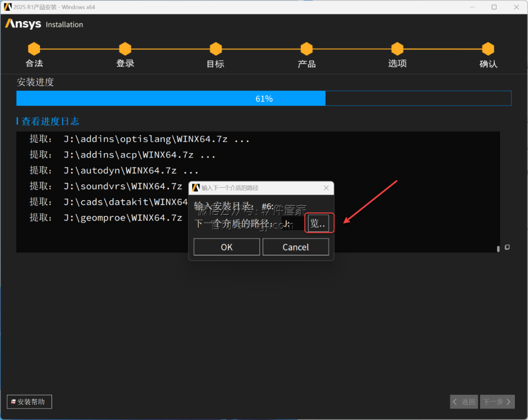This screenshot has width=528, height=420.
Task: Minimize the installer window
Action: coord(472,7)
